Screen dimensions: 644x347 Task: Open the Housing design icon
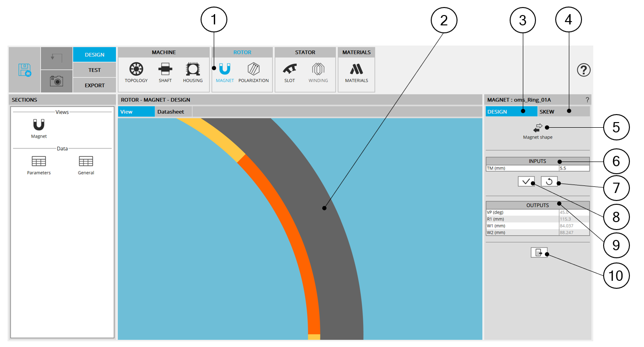coord(193,70)
